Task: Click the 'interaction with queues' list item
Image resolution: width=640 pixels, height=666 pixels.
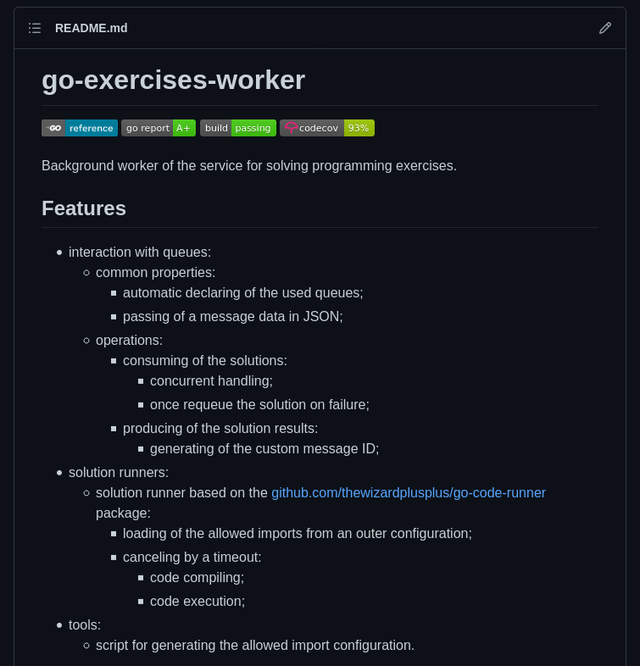Action: (x=140, y=252)
